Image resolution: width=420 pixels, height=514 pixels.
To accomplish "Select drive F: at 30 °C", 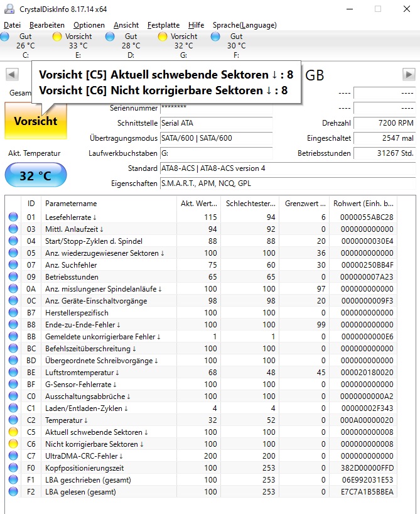I will pos(230,46).
